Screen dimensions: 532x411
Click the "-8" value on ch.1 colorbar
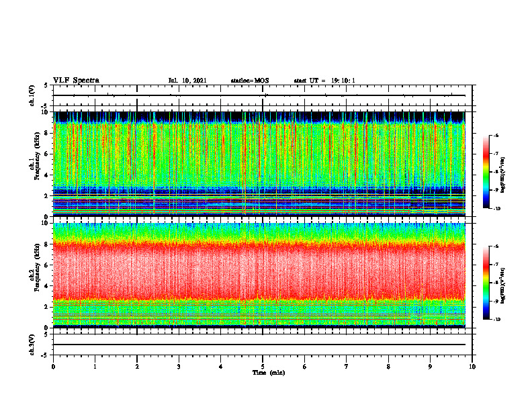coord(496,172)
